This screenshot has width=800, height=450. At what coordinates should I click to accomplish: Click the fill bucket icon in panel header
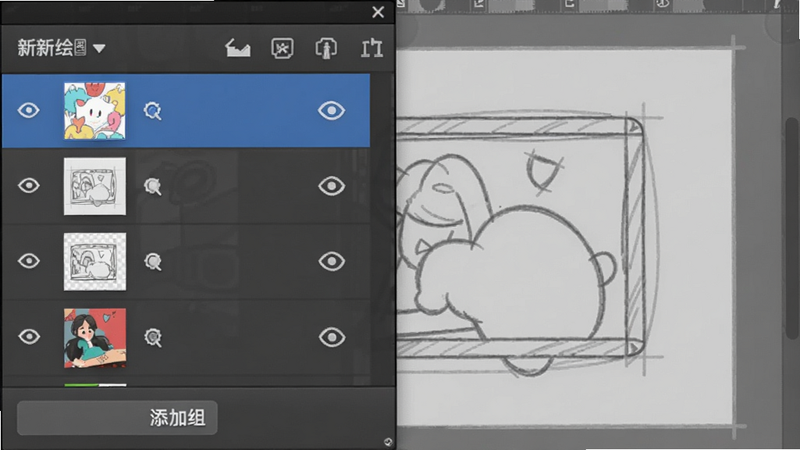(238, 48)
